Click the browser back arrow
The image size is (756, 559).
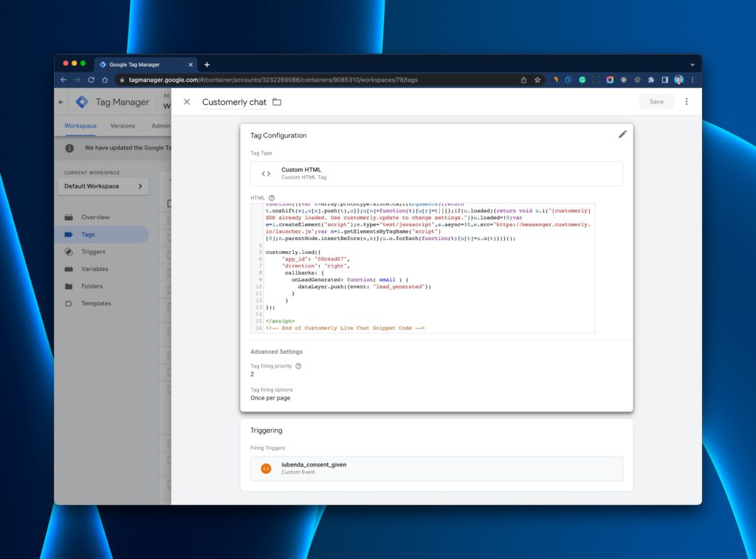(x=63, y=80)
